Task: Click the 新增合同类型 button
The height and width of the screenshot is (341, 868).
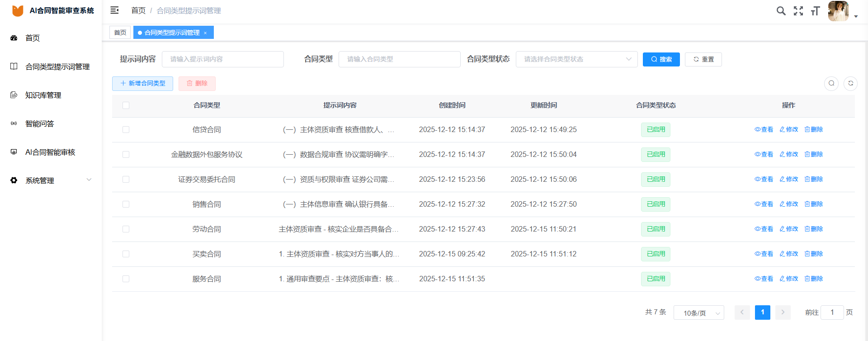Action: [142, 84]
